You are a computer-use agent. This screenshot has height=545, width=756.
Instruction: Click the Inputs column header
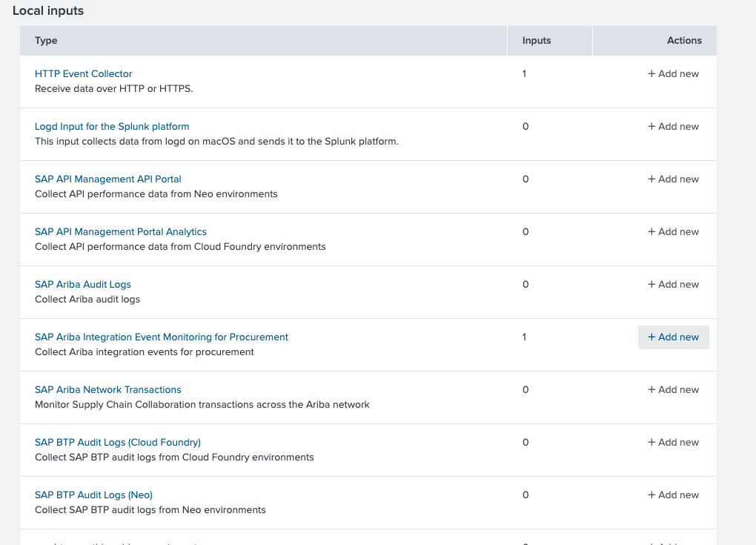point(537,41)
